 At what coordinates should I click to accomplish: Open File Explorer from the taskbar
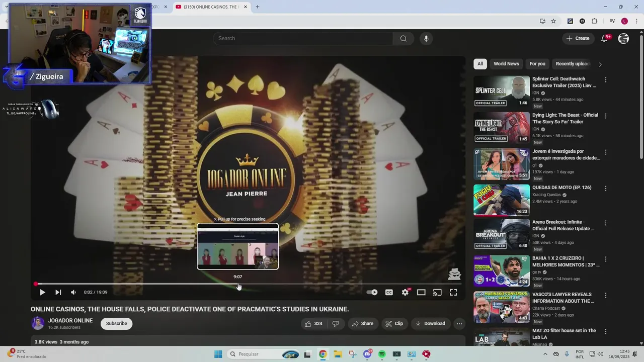tap(338, 354)
